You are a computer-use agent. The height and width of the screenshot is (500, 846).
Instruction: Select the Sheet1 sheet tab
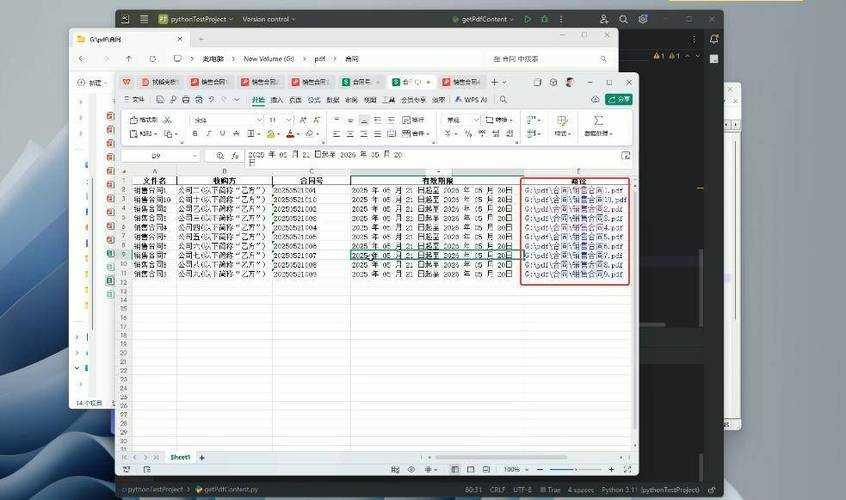point(180,457)
